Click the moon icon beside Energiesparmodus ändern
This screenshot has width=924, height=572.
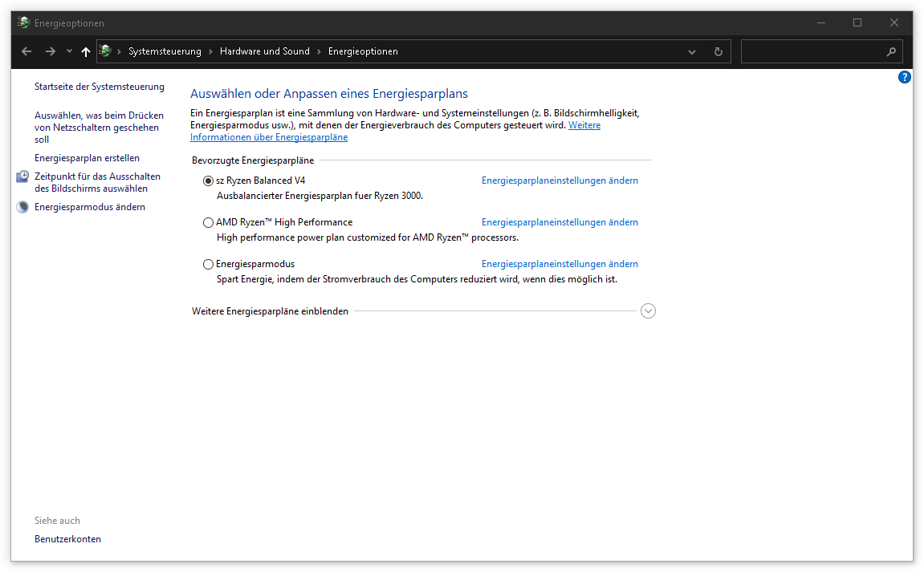[x=22, y=207]
